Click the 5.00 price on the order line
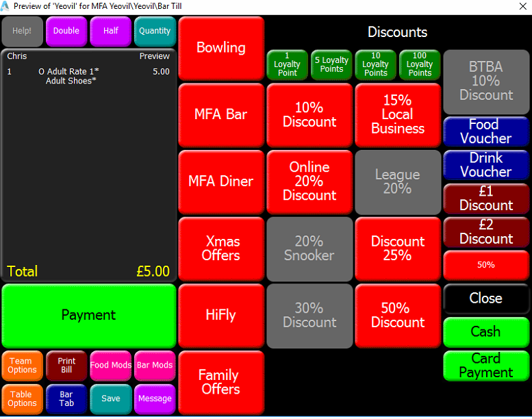 [161, 72]
